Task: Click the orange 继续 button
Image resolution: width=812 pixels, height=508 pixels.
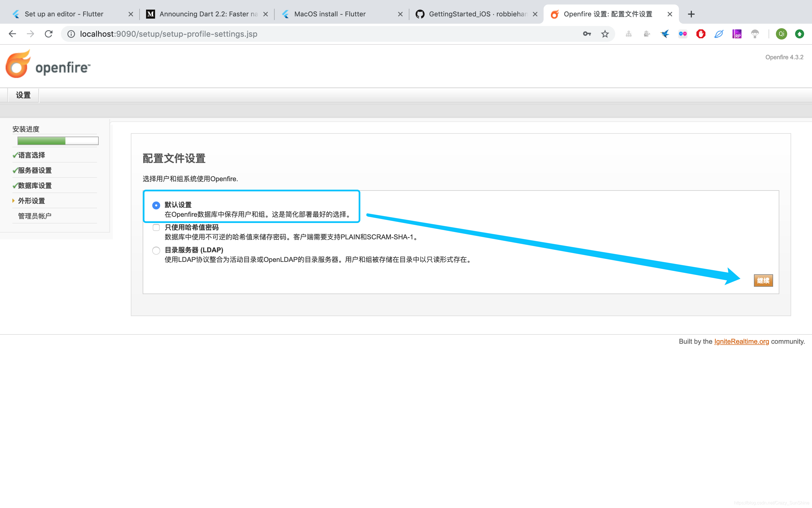Action: [763, 281]
